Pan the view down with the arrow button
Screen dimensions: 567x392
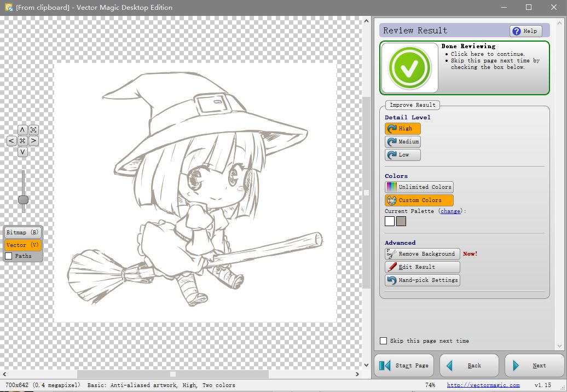pyautogui.click(x=22, y=152)
